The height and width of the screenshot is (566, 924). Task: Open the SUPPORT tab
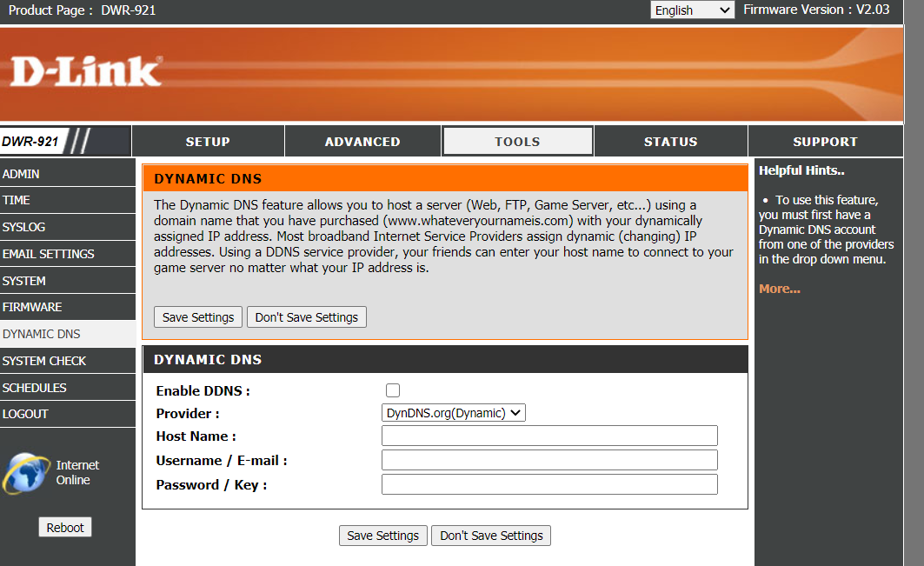[x=825, y=142]
